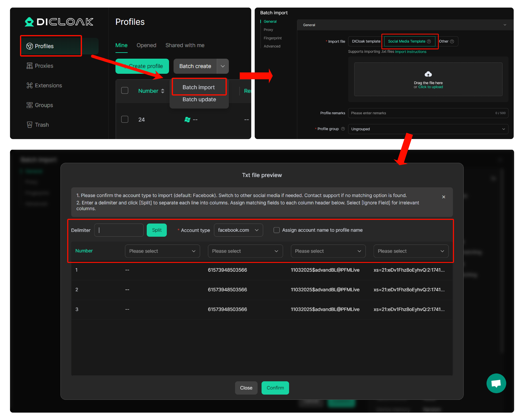Switch to the Mine tab
The width and height of the screenshot is (521, 420).
121,45
